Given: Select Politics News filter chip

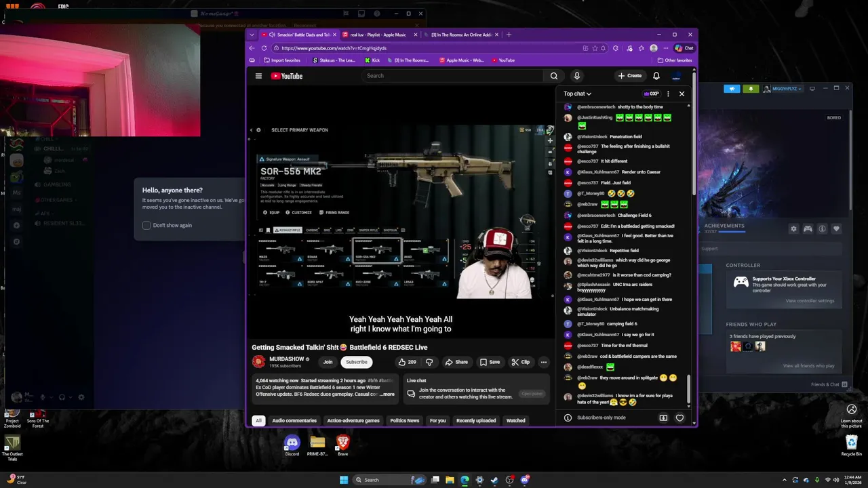Looking at the screenshot, I should pos(405,421).
